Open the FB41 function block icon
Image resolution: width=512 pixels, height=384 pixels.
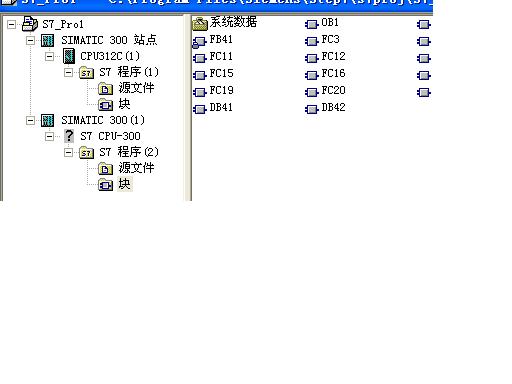[200, 42]
